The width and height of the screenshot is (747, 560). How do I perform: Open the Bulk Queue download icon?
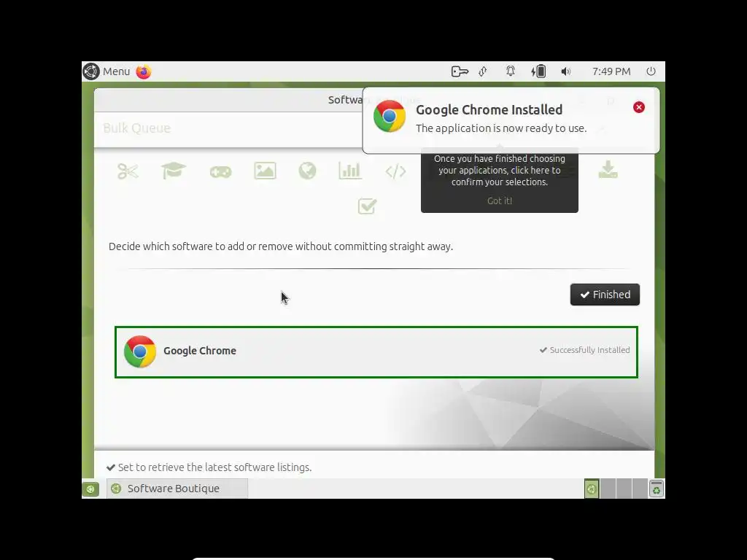coord(608,169)
